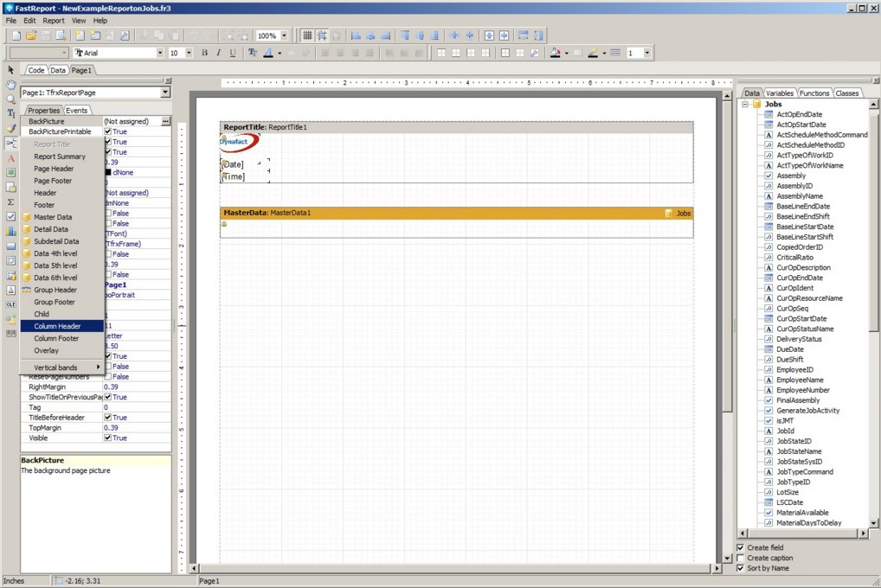Open the Arial font name dropdown
The height and width of the screenshot is (588, 881).
pyautogui.click(x=159, y=53)
